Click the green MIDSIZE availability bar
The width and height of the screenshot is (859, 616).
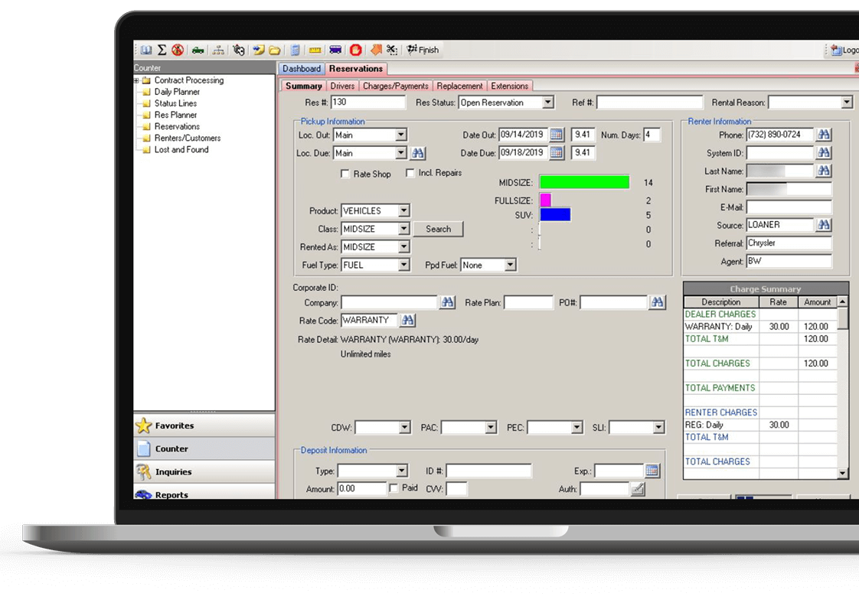coord(584,182)
